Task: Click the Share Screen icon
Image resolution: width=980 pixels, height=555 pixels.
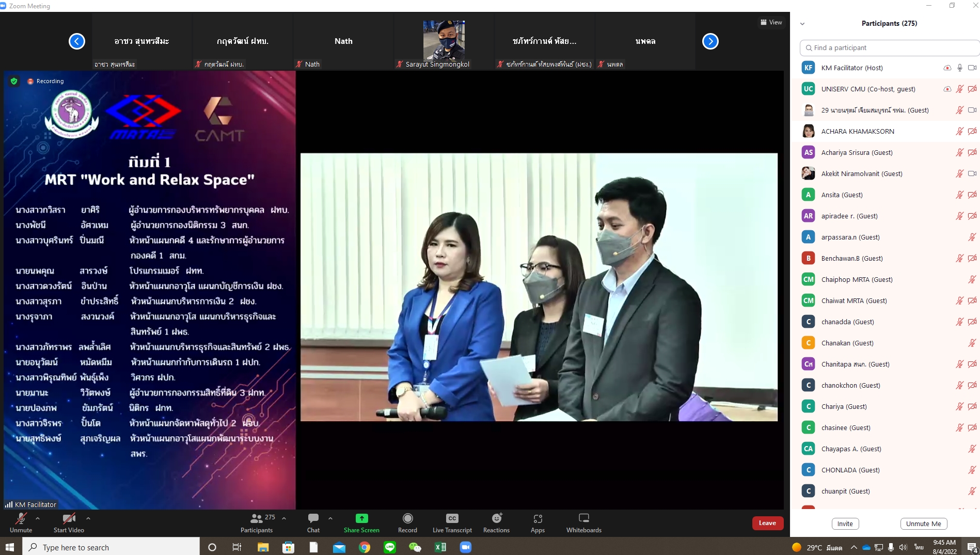Action: tap(361, 518)
